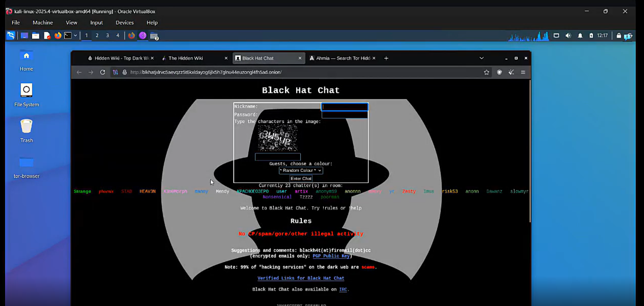Open the VirtualBox Help menu
The width and height of the screenshot is (644, 306).
152,23
